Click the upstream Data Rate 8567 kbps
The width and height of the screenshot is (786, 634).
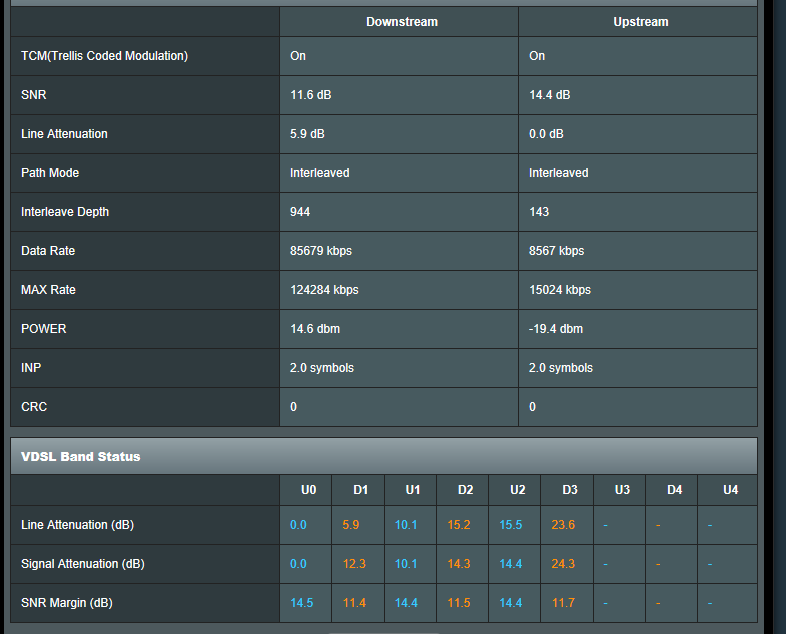pos(556,251)
